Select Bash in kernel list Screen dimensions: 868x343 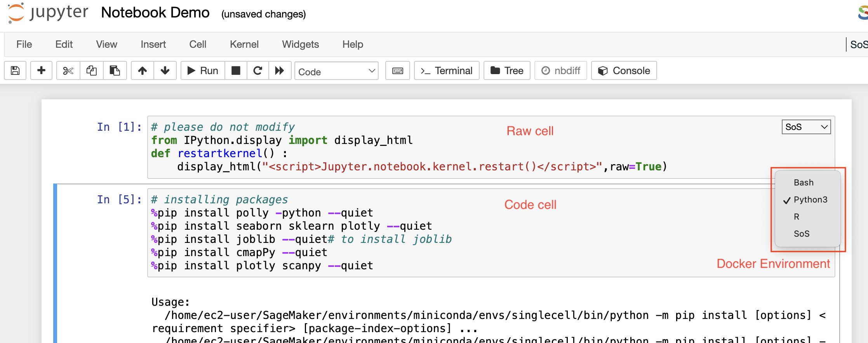tap(807, 182)
